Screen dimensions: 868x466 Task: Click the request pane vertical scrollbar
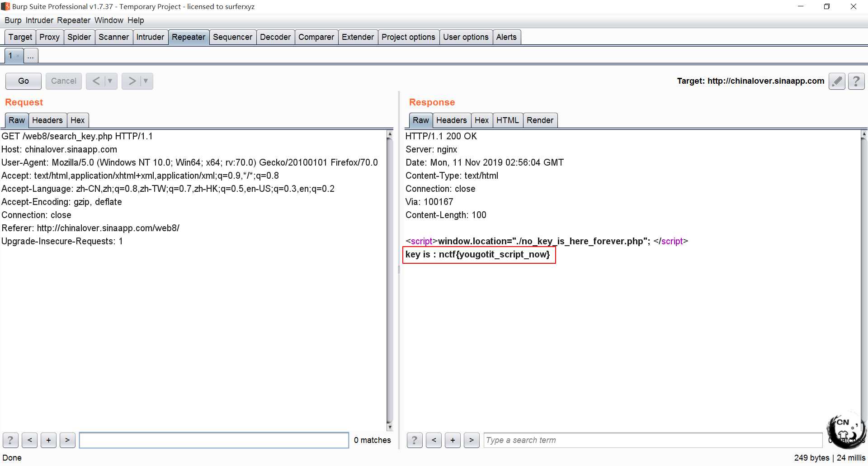tap(390, 281)
